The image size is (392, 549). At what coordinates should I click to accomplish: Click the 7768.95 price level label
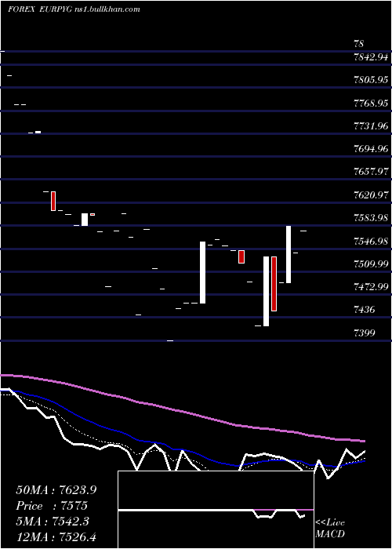coord(371,104)
